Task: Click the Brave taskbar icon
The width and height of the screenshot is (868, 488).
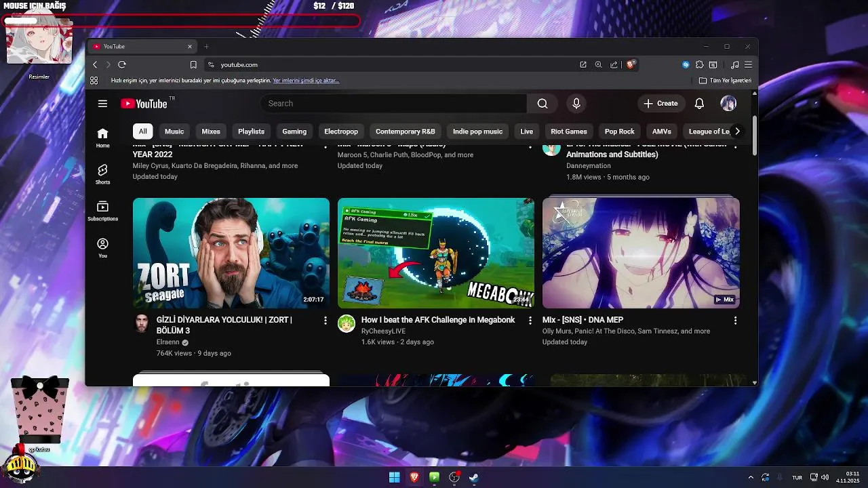Action: (x=414, y=477)
